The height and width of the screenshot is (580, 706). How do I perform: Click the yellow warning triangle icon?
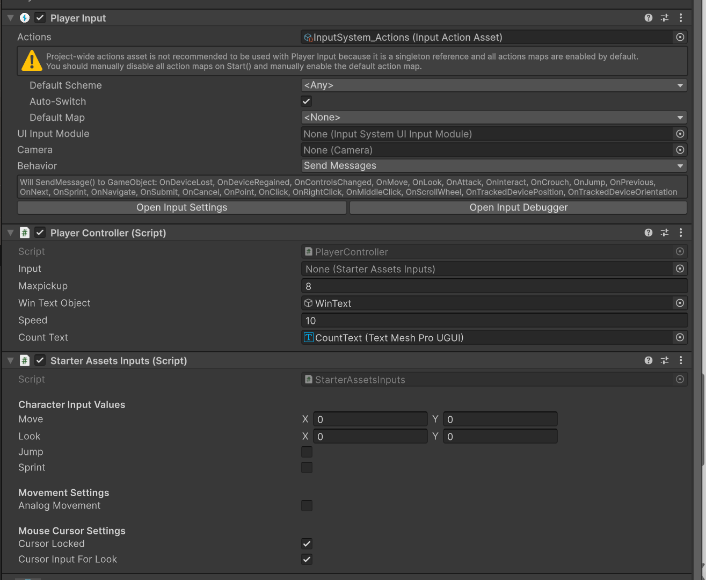tap(32, 61)
